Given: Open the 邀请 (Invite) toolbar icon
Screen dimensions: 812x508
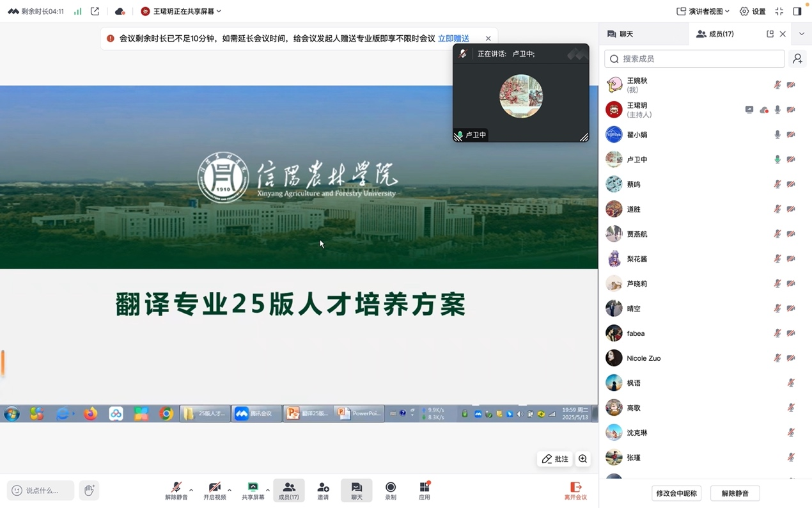Looking at the screenshot, I should [x=323, y=490].
